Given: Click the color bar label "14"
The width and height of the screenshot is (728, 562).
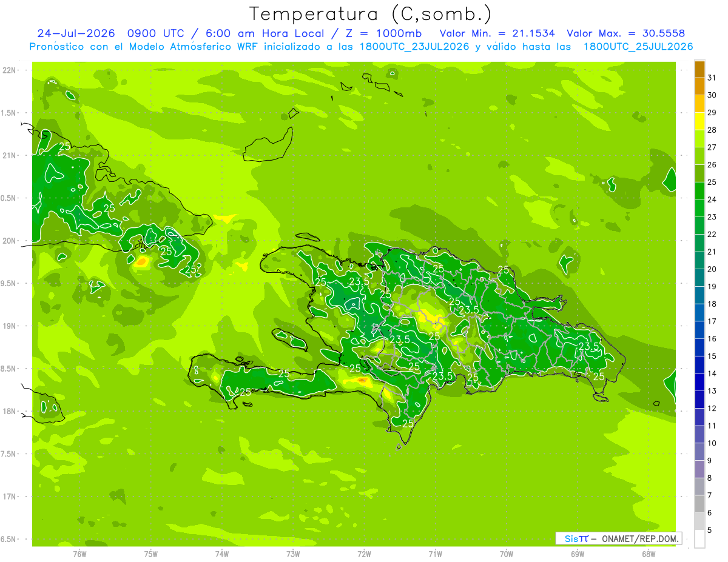Looking at the screenshot, I should (712, 374).
